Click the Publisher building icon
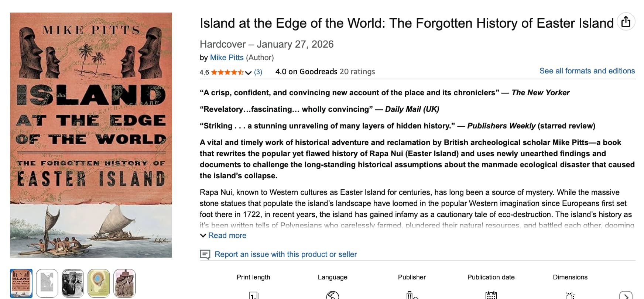This screenshot has width=644, height=299. (412, 295)
